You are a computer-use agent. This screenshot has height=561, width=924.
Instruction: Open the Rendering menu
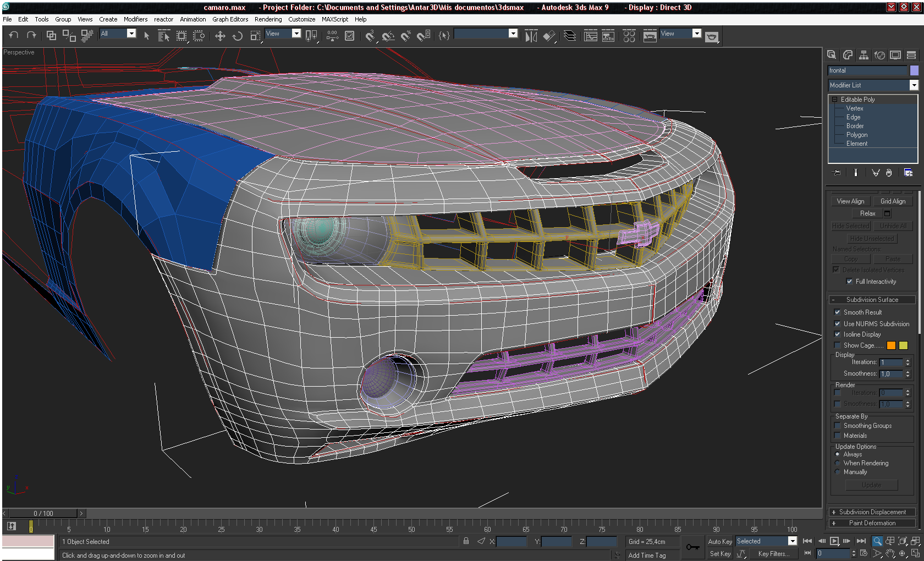(268, 19)
